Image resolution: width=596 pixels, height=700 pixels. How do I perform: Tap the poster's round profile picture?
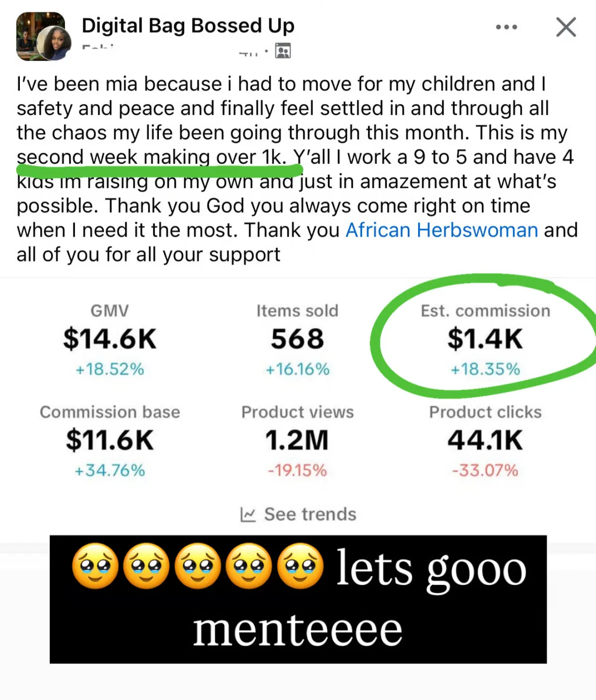(54, 43)
